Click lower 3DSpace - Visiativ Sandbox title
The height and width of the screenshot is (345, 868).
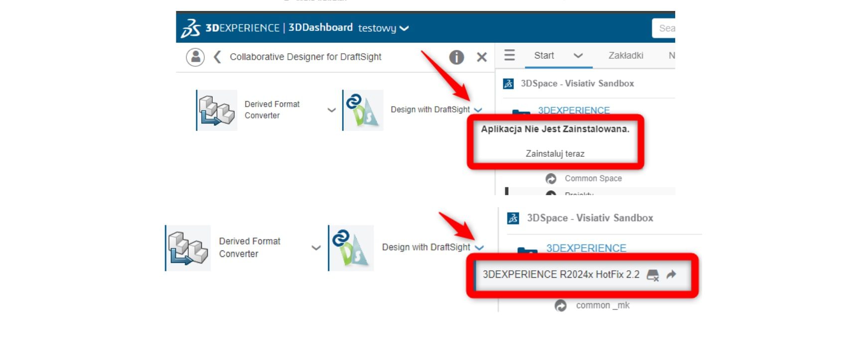click(590, 218)
